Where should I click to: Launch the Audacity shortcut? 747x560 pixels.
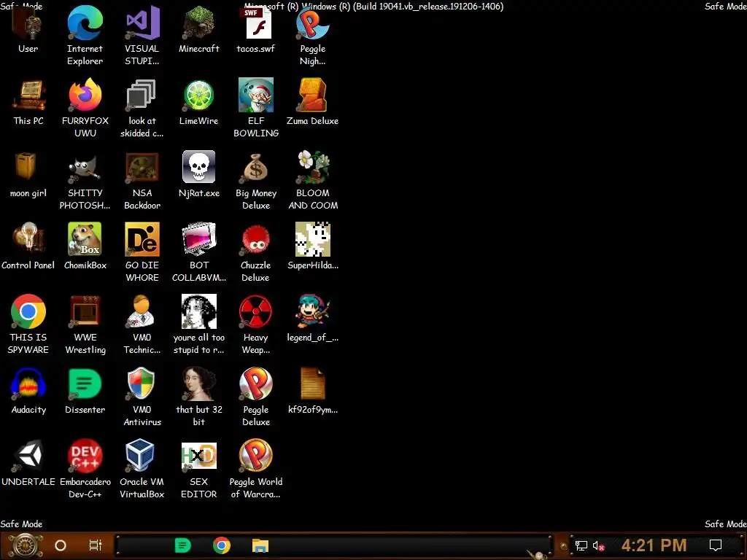[28, 384]
